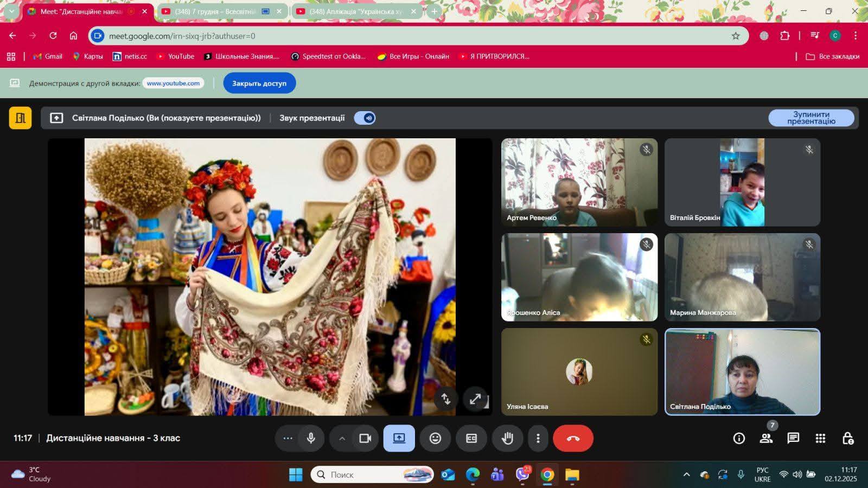Show hidden system tray icons
This screenshot has width=868, height=488.
686,474
